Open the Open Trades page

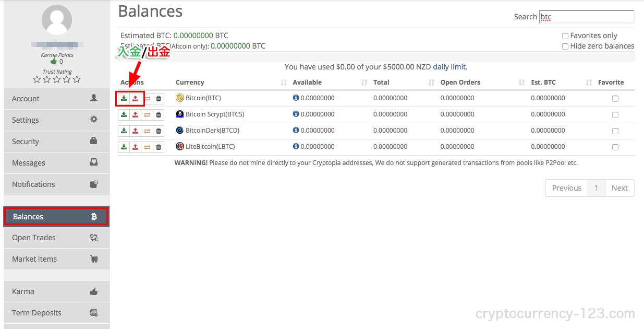[x=56, y=238]
